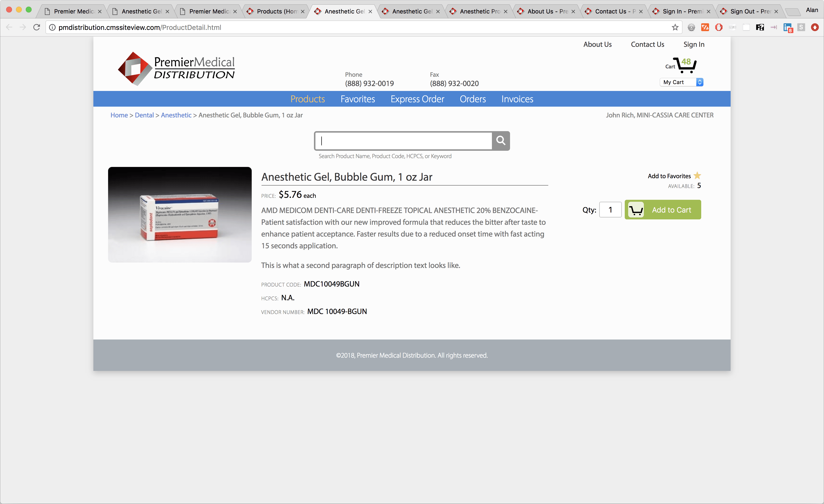
Task: Bookmark page with the star icon
Action: click(675, 27)
